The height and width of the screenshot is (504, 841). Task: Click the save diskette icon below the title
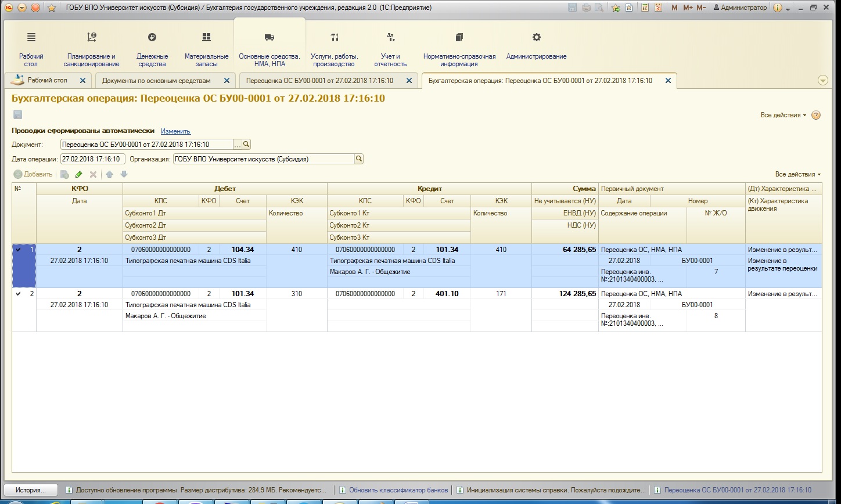(x=17, y=114)
